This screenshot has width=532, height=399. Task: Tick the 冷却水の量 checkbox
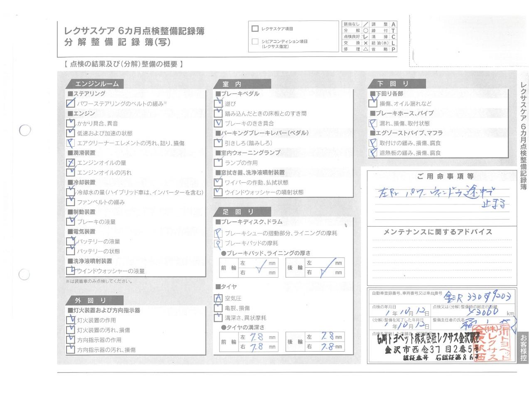[71, 192]
